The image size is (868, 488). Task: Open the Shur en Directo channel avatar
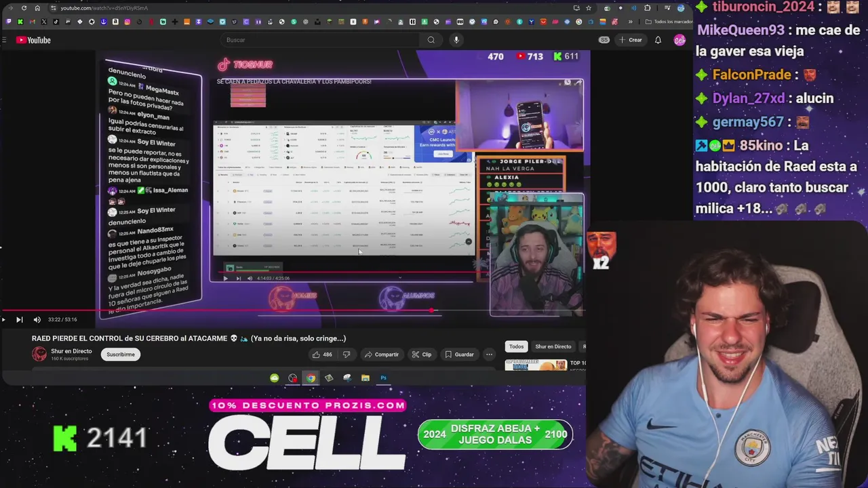point(39,354)
